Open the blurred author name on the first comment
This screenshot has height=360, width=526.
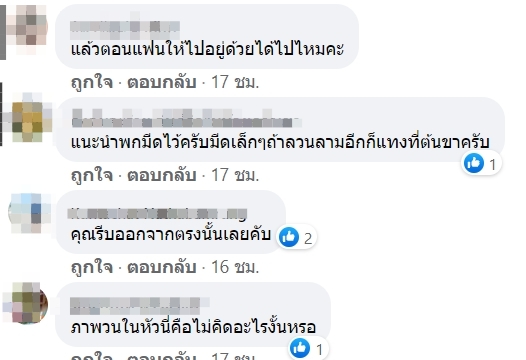pos(125,28)
